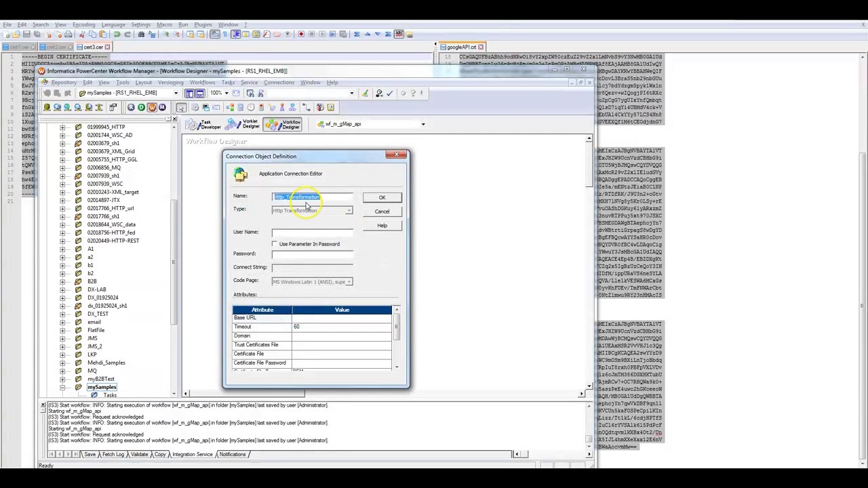Select the email folder in navigator
This screenshot has width=868, height=488.
(x=94, y=322)
